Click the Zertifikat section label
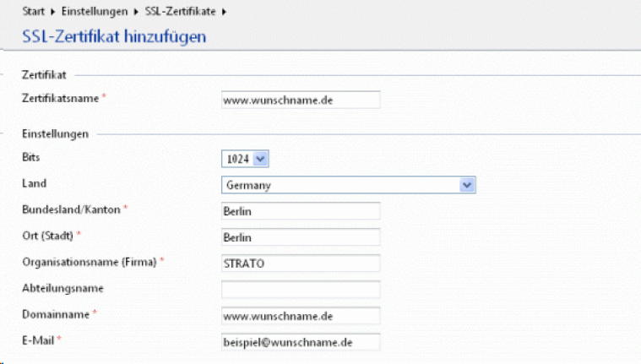This screenshot has width=641, height=364. [x=44, y=75]
